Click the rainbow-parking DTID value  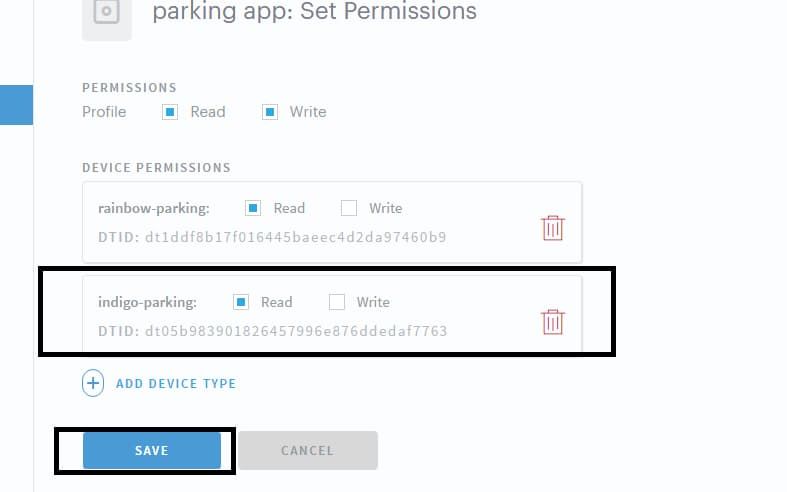[295, 237]
